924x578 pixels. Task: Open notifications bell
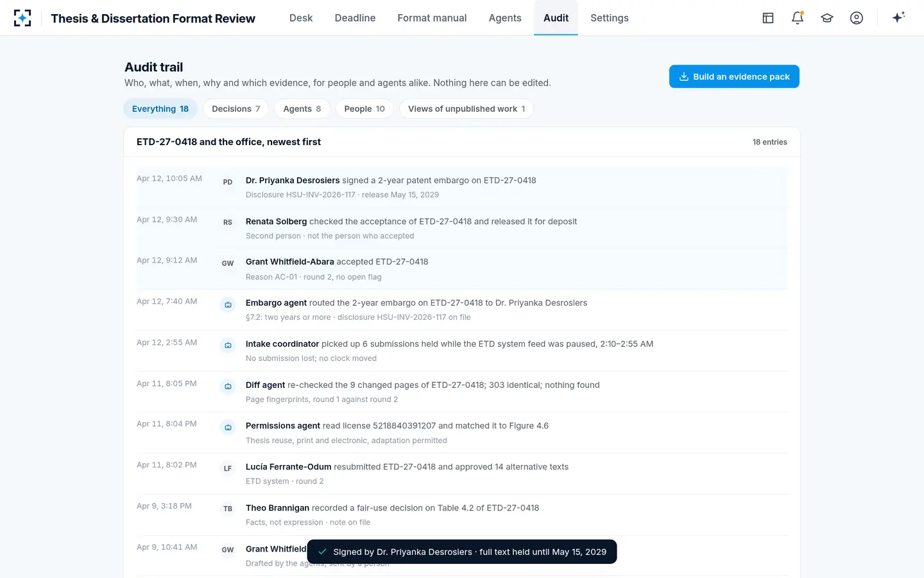coord(798,18)
